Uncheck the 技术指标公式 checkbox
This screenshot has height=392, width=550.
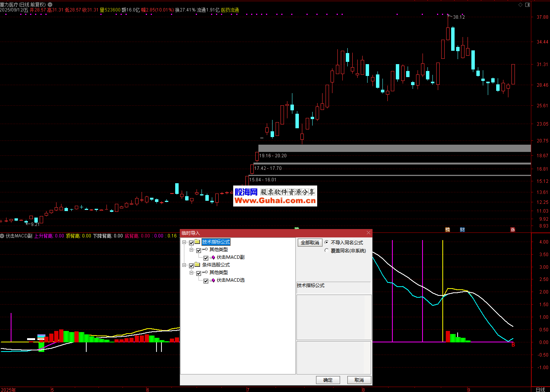click(192, 243)
